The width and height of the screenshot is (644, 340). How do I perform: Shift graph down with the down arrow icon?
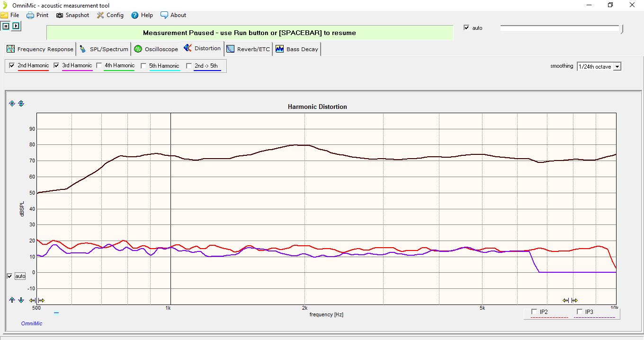21,300
